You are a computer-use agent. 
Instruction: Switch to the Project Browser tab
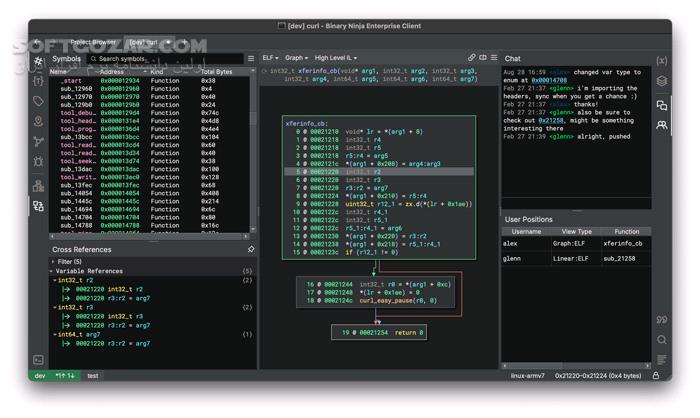coord(93,42)
